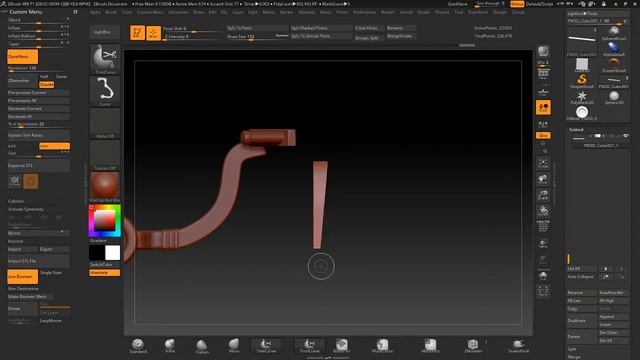
Task: Click the Close Holes button
Action: [x=369, y=28]
